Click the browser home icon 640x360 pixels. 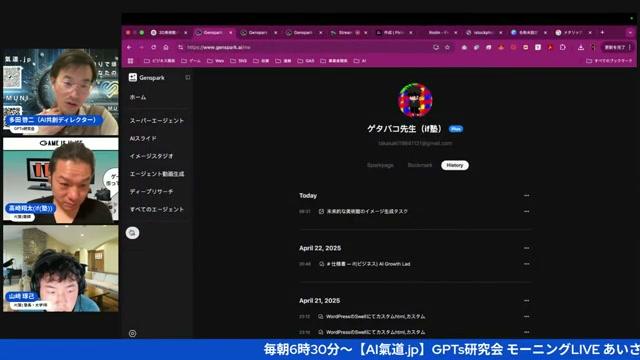(166, 47)
